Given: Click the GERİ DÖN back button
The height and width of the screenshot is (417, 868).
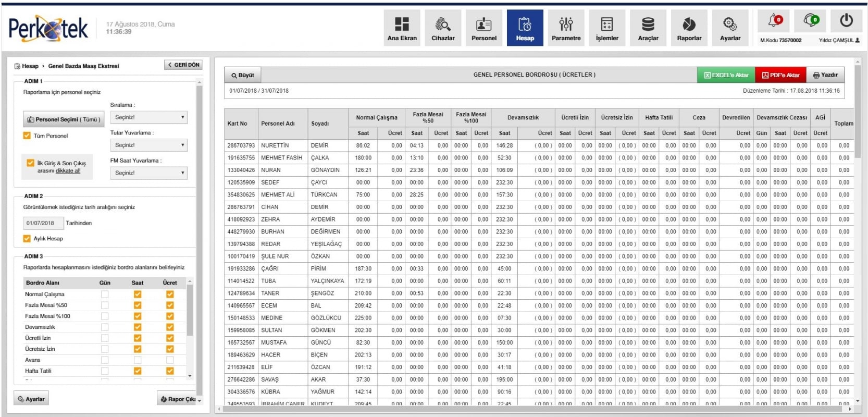Looking at the screenshot, I should 183,65.
